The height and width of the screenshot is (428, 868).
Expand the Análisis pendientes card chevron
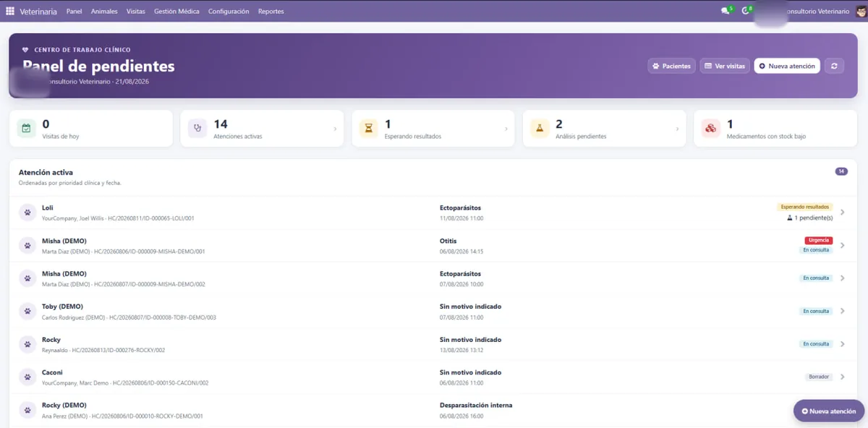677,129
